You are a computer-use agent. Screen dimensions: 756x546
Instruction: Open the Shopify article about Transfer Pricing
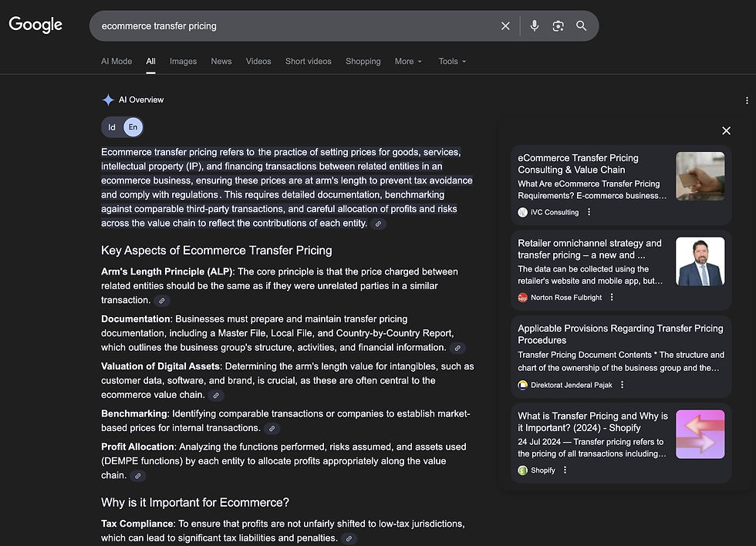click(x=591, y=421)
